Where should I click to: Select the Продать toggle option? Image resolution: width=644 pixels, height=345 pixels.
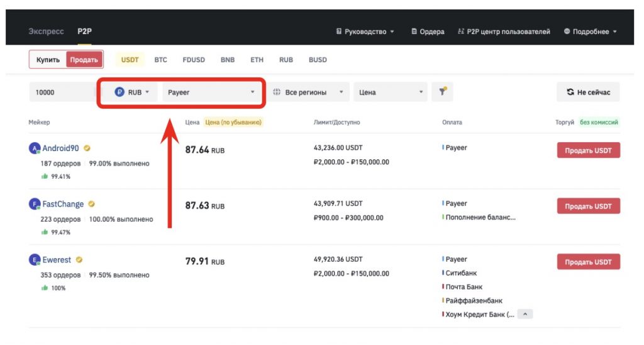click(x=84, y=60)
